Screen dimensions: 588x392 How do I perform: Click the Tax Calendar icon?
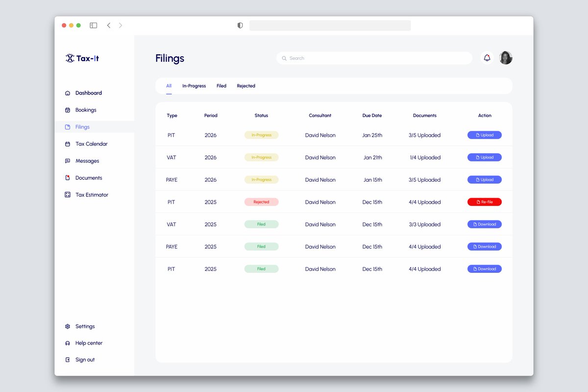68,144
